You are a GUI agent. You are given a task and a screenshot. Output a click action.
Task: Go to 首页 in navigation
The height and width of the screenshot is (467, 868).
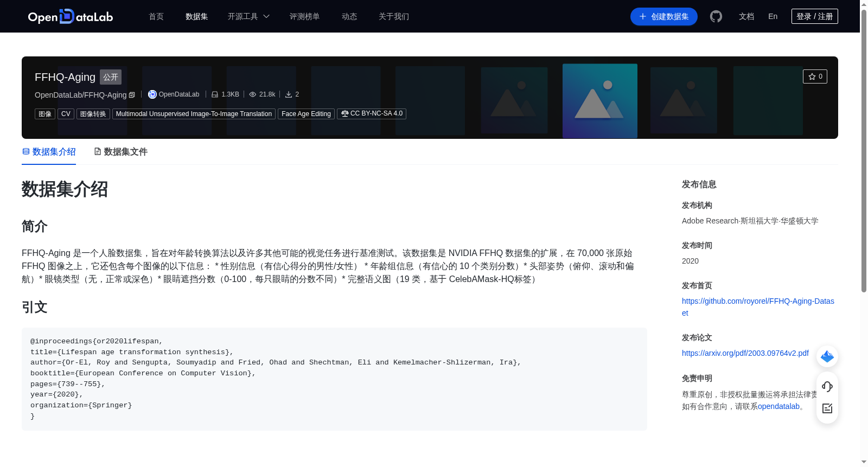tap(156, 16)
